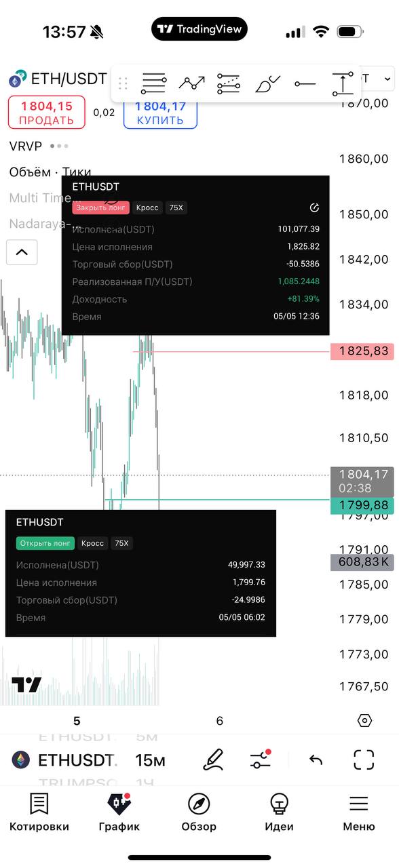399x868 pixels.
Task: Open the 15м timeframe selector
Action: click(150, 760)
